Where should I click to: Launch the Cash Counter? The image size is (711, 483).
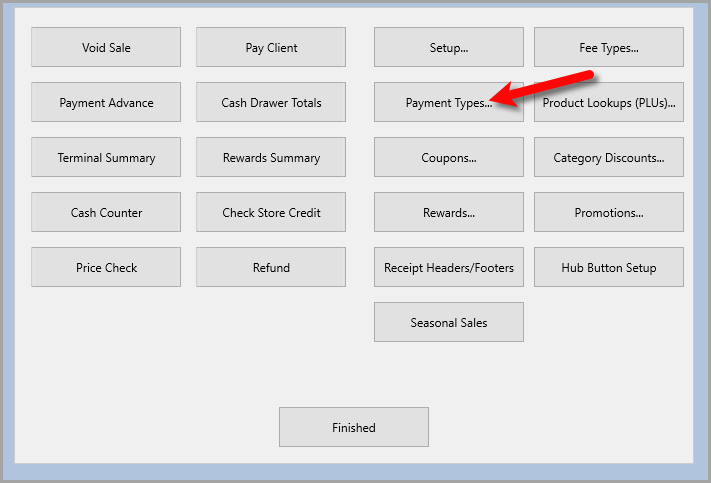coord(106,212)
